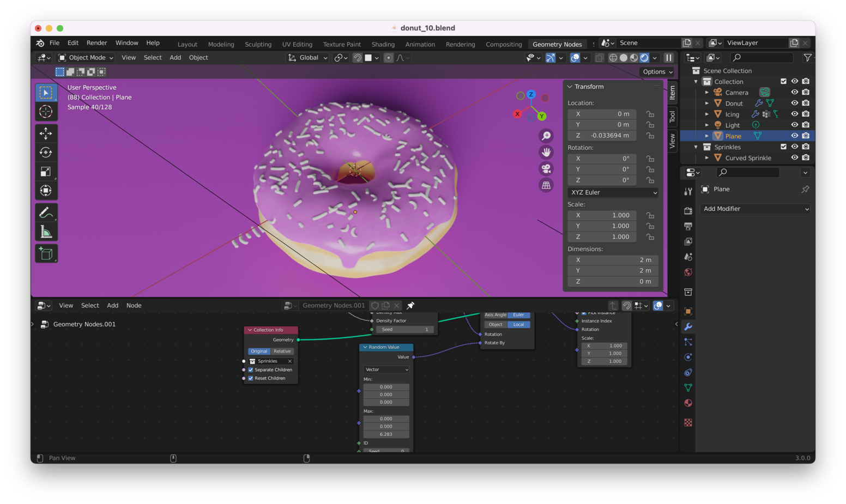Toggle camera view in the viewport

point(546,169)
